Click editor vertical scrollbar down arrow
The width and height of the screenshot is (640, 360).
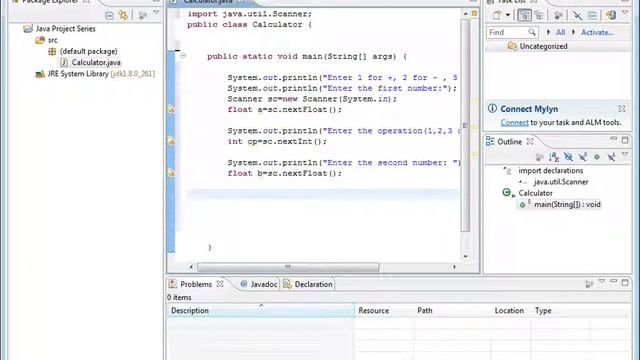click(466, 257)
